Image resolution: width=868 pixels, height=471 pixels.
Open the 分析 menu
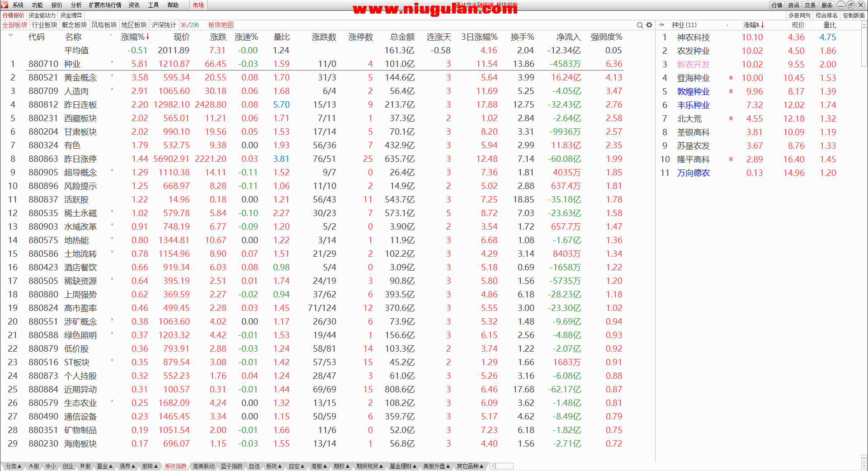pyautogui.click(x=76, y=5)
